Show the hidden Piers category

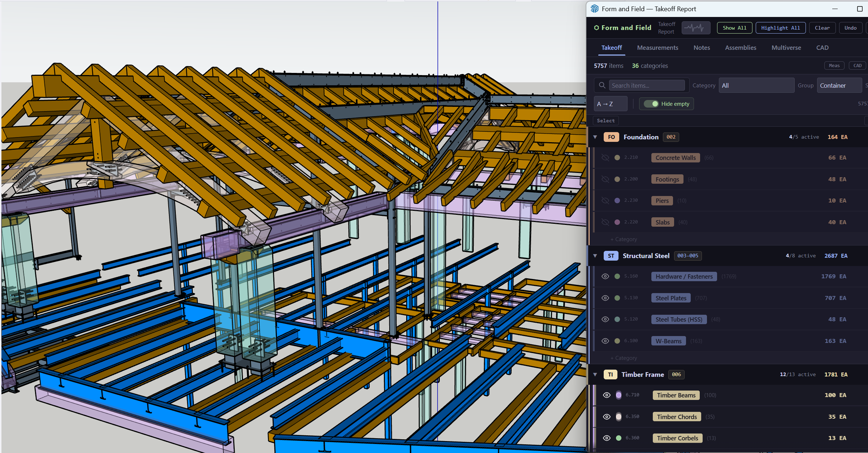tap(605, 201)
